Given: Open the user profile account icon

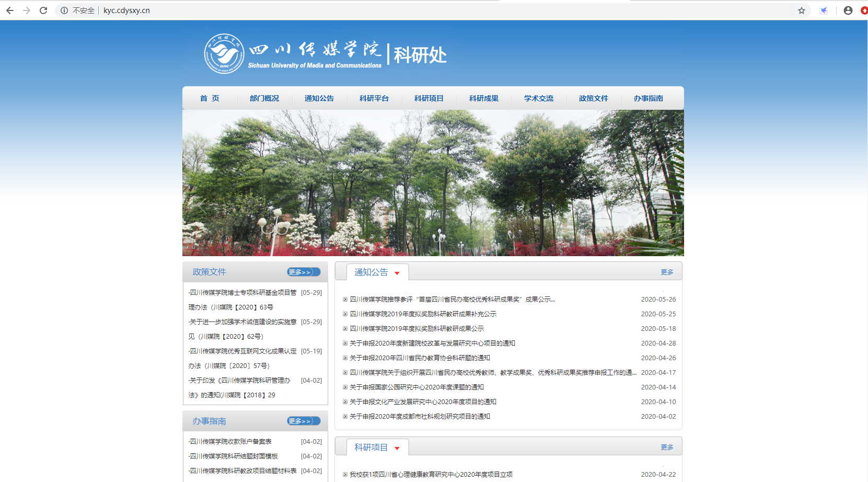Looking at the screenshot, I should click(x=848, y=10).
